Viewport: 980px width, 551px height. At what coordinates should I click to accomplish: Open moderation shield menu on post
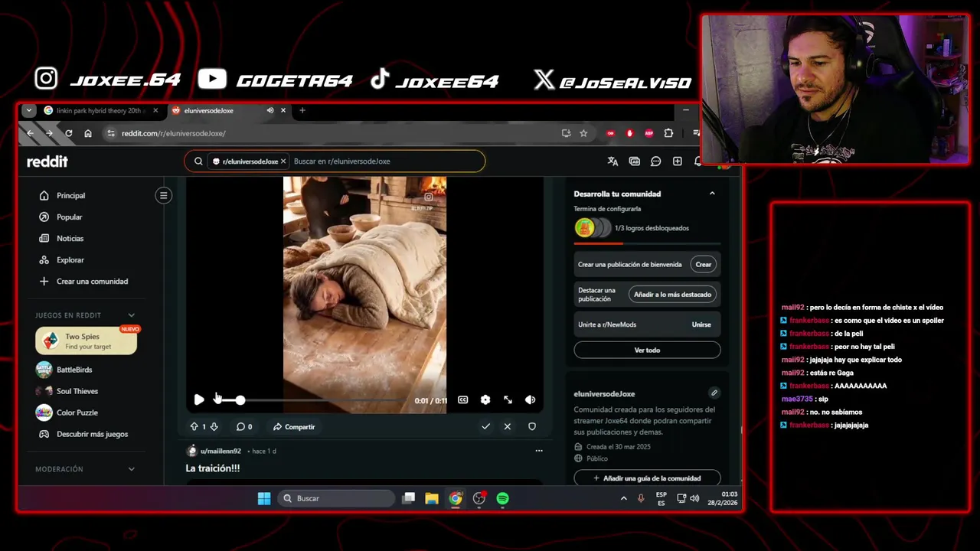532,426
